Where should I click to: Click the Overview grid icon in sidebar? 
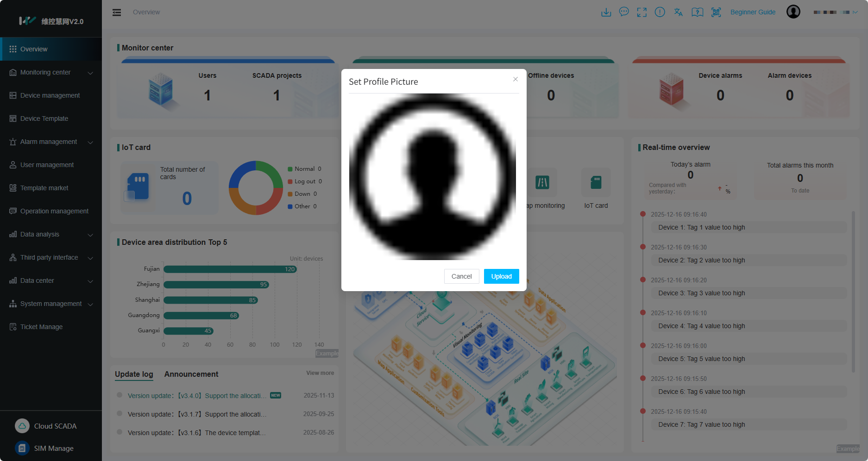point(13,49)
